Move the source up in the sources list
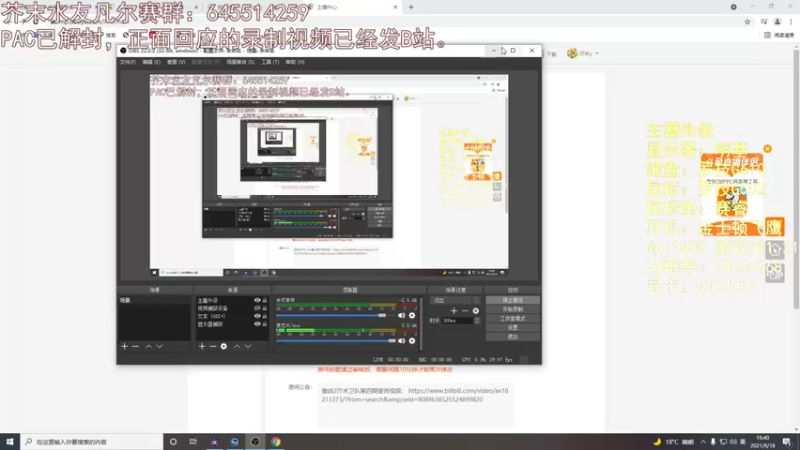Viewport: 800px width, 450px height. (x=237, y=346)
